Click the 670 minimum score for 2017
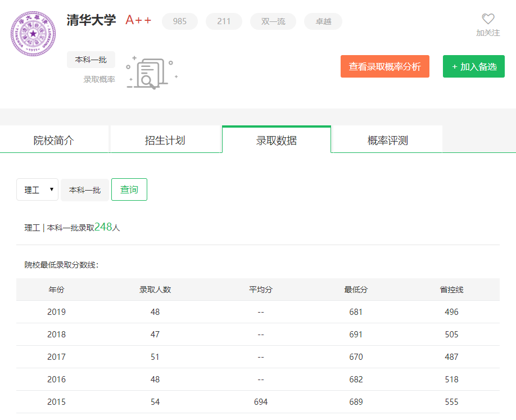This screenshot has width=516, height=420. click(356, 357)
